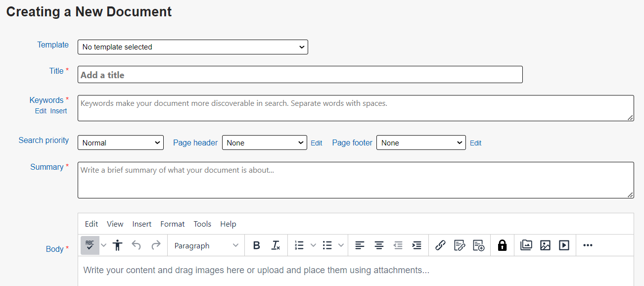Click Edit link beside Page footer

(476, 143)
